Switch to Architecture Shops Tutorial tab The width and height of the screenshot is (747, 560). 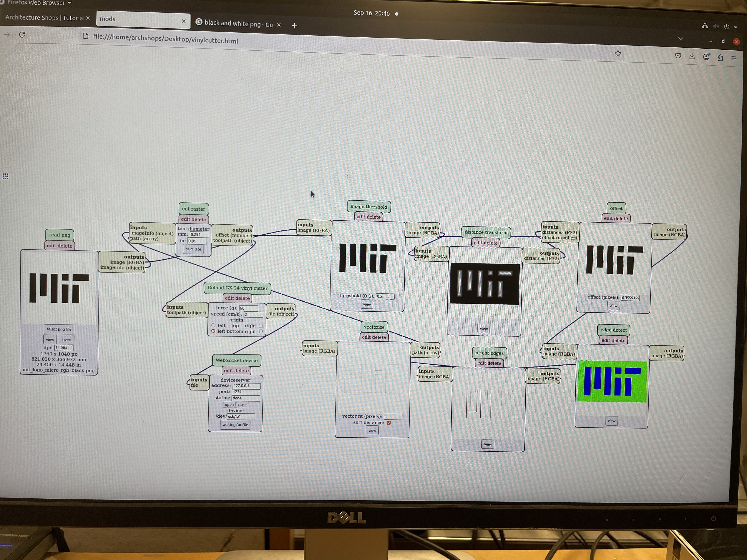[44, 18]
